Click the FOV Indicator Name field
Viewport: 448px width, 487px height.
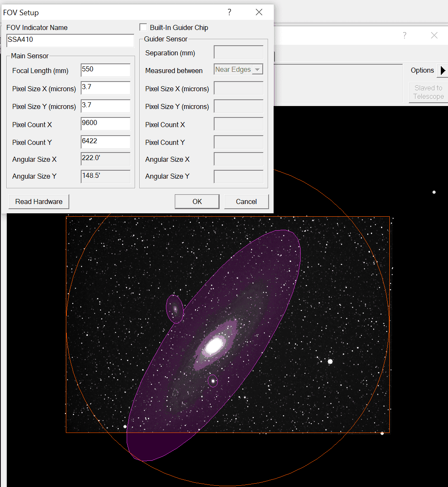70,41
